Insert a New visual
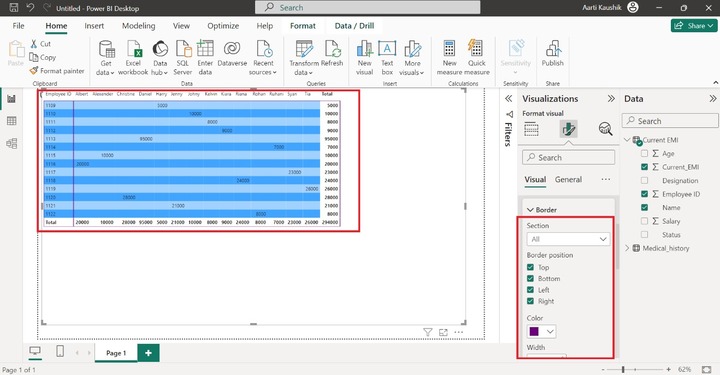 365,57
